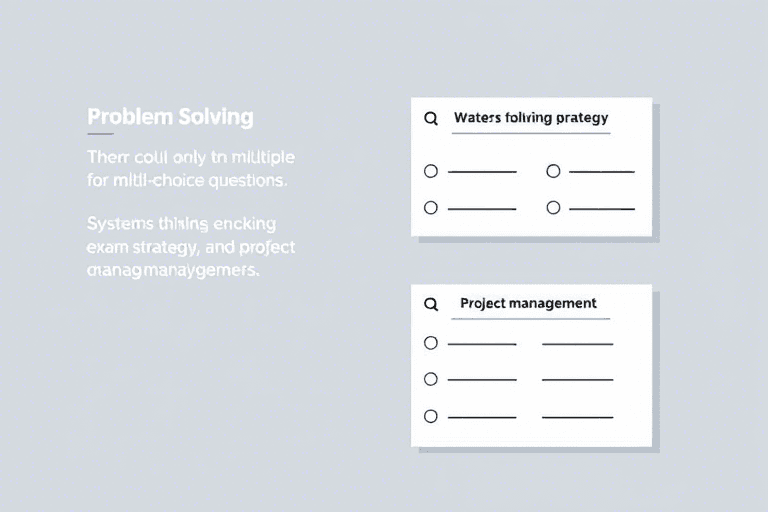
Task: Click the last right-column line under Project management
Action: 577,417
